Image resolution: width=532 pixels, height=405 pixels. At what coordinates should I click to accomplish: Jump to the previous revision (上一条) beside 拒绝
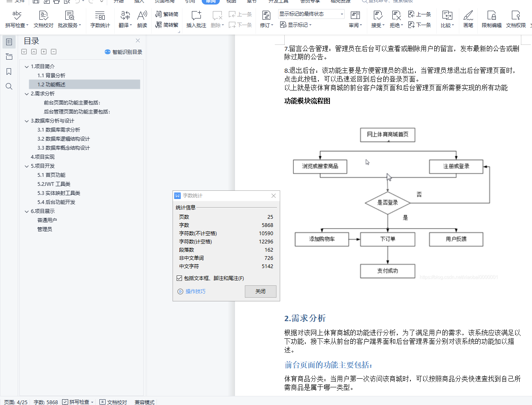[419, 14]
